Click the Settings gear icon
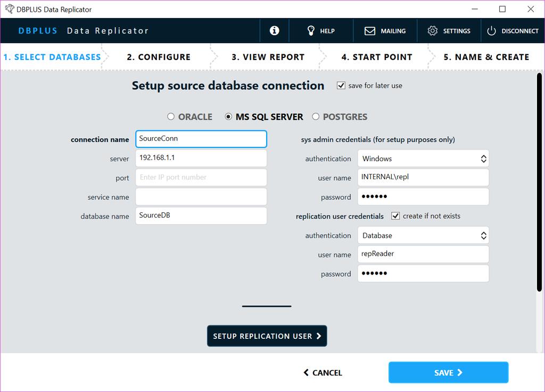545x392 pixels. (x=432, y=30)
